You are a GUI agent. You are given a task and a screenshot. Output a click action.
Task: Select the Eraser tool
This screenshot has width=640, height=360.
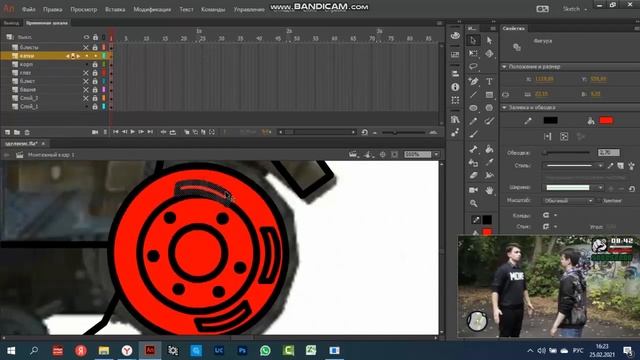click(x=473, y=176)
